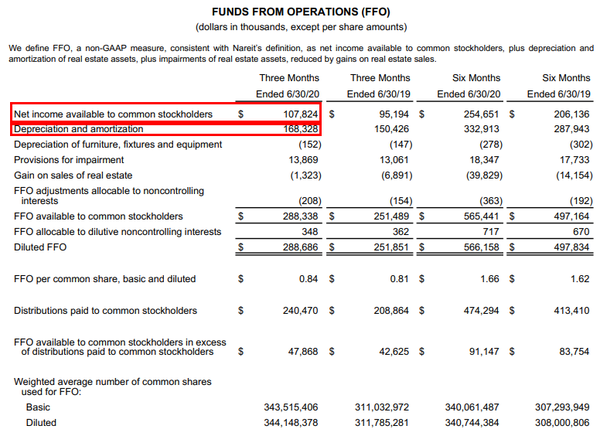Select value 287,943 for depreciation and amortization
Viewport: 600px width, 436px height.
pos(571,129)
